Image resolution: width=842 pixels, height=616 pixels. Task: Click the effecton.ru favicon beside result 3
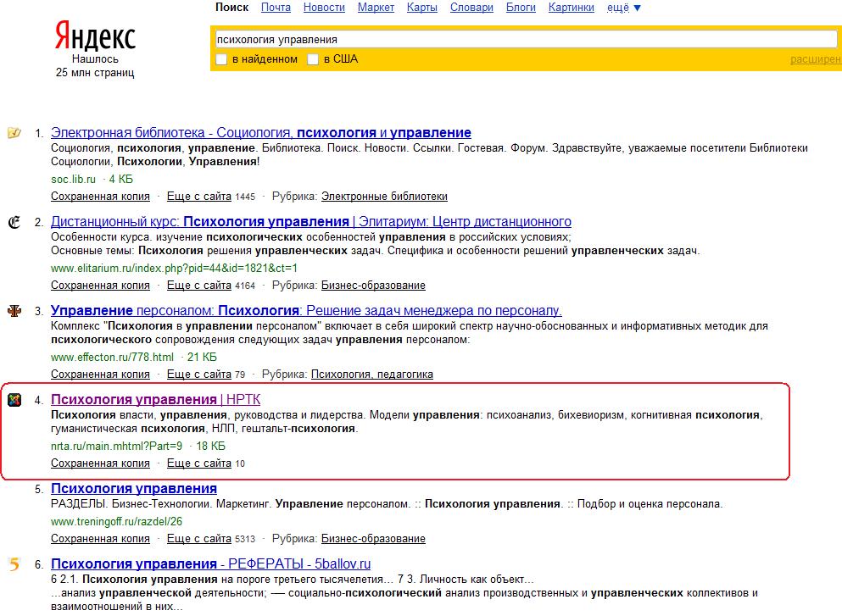click(14, 311)
